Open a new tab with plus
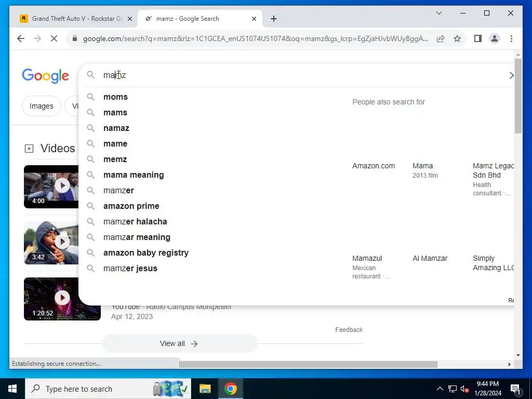Viewport: 532px width, 399px height. pyautogui.click(x=274, y=19)
